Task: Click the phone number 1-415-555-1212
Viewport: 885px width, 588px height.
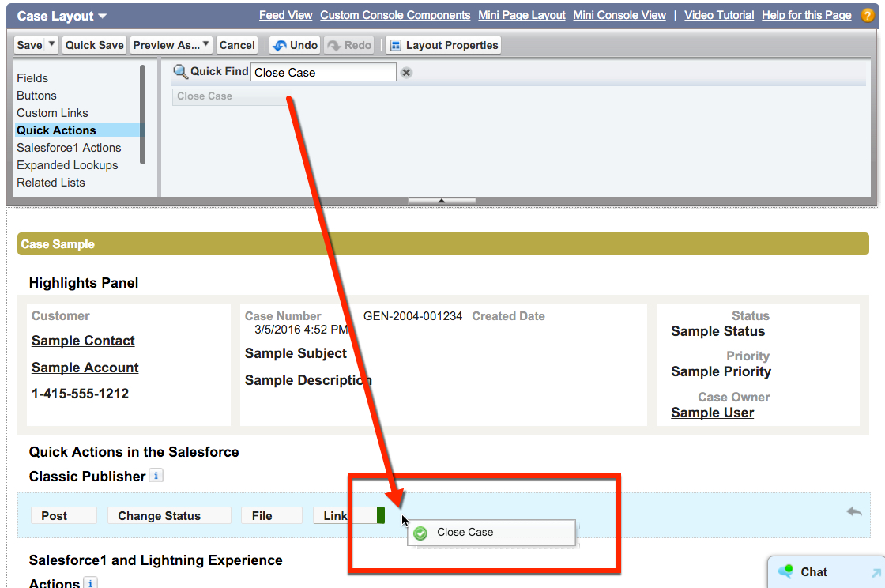Action: pyautogui.click(x=80, y=394)
